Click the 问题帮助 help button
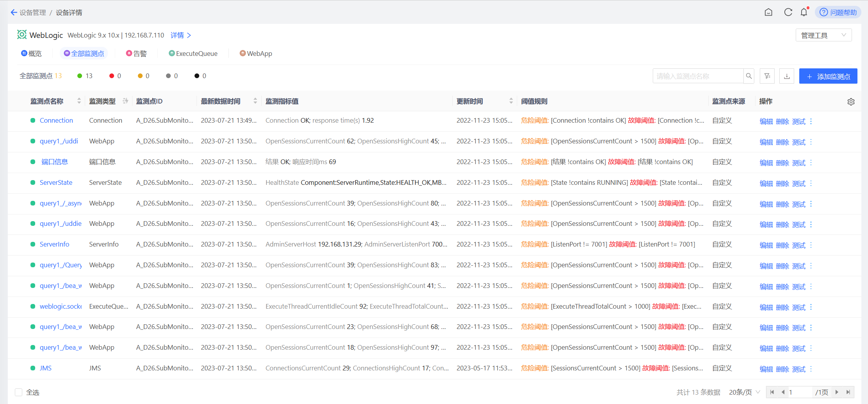Viewport: 868px width, 404px height. pos(838,13)
